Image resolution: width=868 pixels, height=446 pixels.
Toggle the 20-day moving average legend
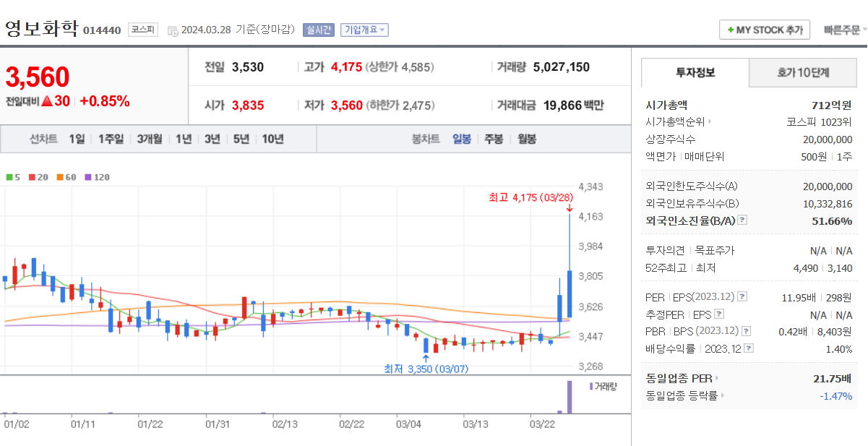coord(38,176)
